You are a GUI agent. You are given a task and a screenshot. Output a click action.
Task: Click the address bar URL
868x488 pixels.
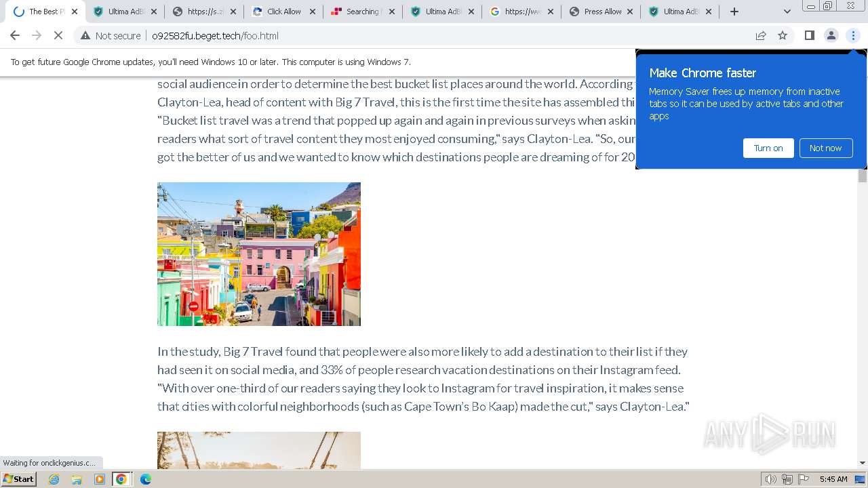[215, 35]
